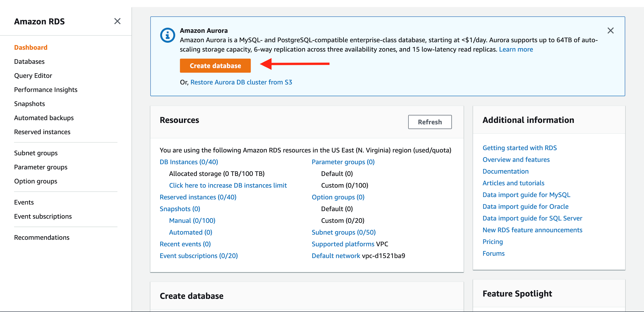Dismiss the Amazon Aurora info banner

pyautogui.click(x=610, y=31)
